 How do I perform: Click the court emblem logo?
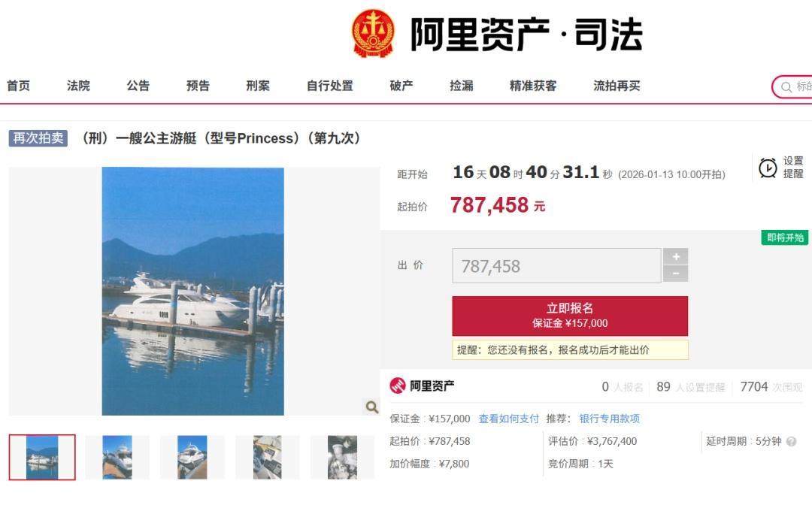pos(373,34)
